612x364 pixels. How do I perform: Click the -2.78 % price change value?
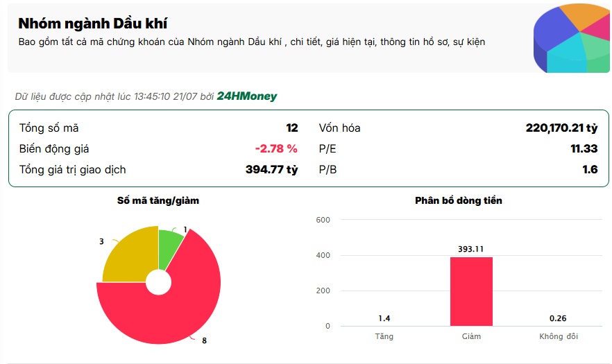click(276, 148)
